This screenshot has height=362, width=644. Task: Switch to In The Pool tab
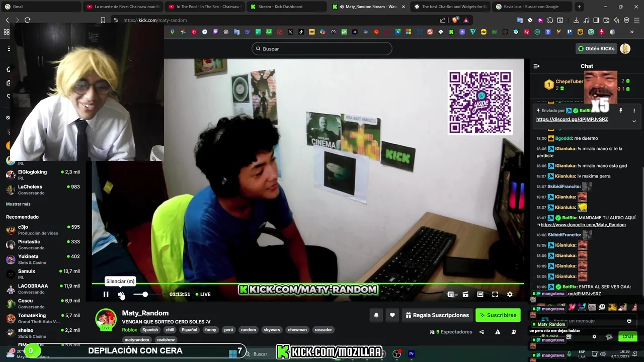[x=204, y=7]
